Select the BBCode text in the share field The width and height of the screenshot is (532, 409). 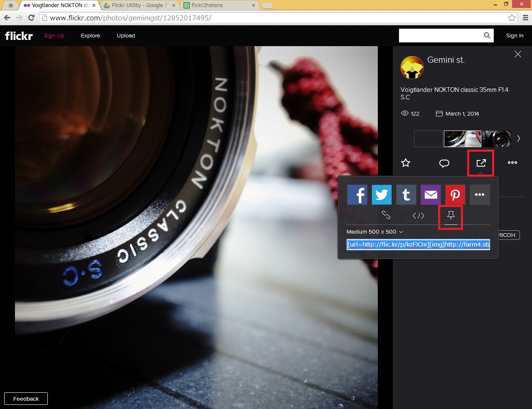click(x=419, y=244)
